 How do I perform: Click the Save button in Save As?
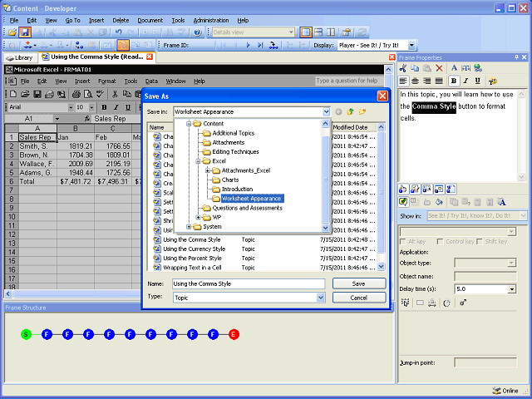(x=359, y=283)
